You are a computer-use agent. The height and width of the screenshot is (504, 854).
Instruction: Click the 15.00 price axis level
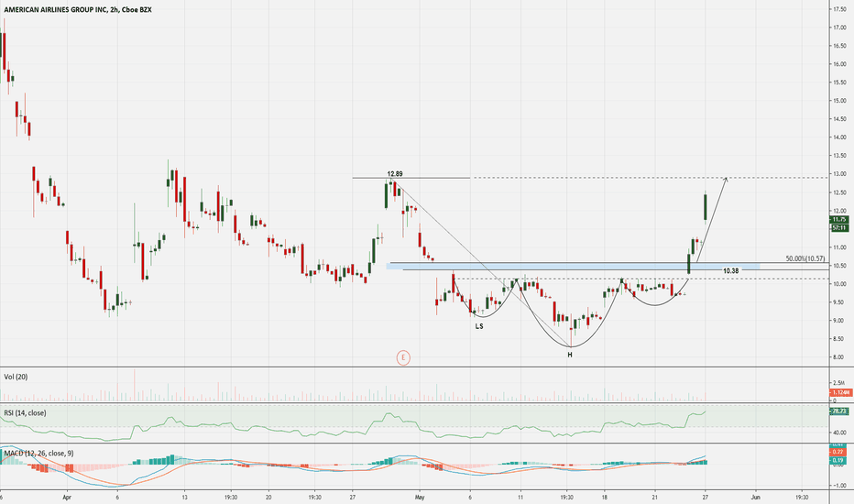tap(838, 101)
